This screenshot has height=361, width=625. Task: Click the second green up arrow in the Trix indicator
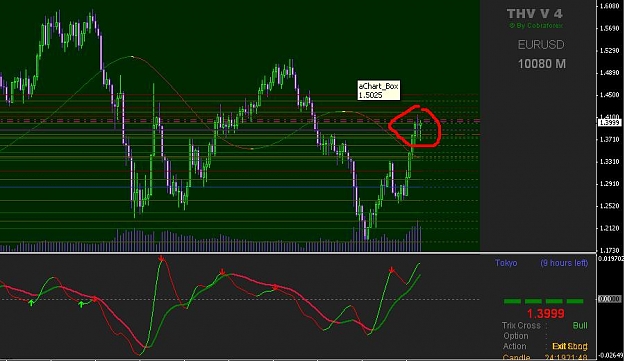[x=81, y=304]
